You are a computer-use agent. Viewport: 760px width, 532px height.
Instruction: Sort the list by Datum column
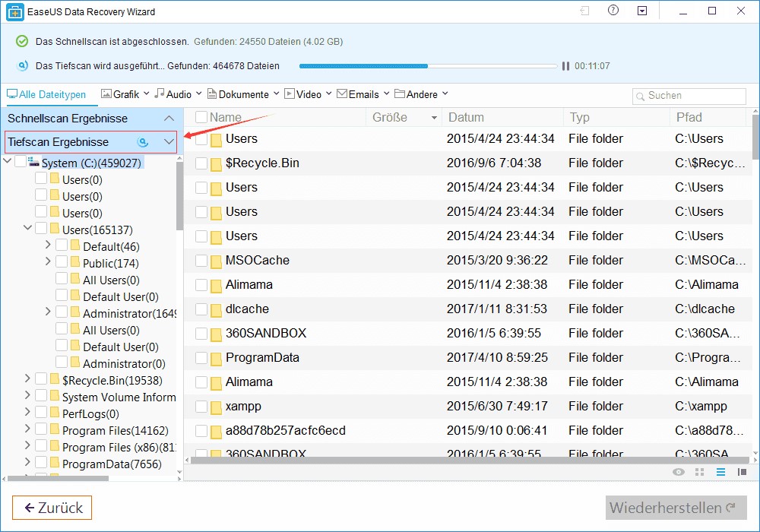(466, 117)
